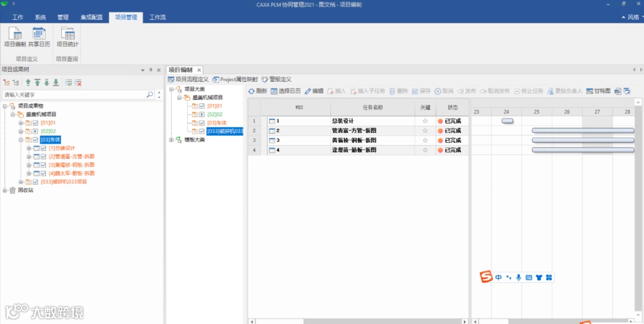Screen dimensions: 644x324
Task: Toggle checkbox of [033]破碎机033项目 in 项目成果树
Action: pyautogui.click(x=36, y=182)
